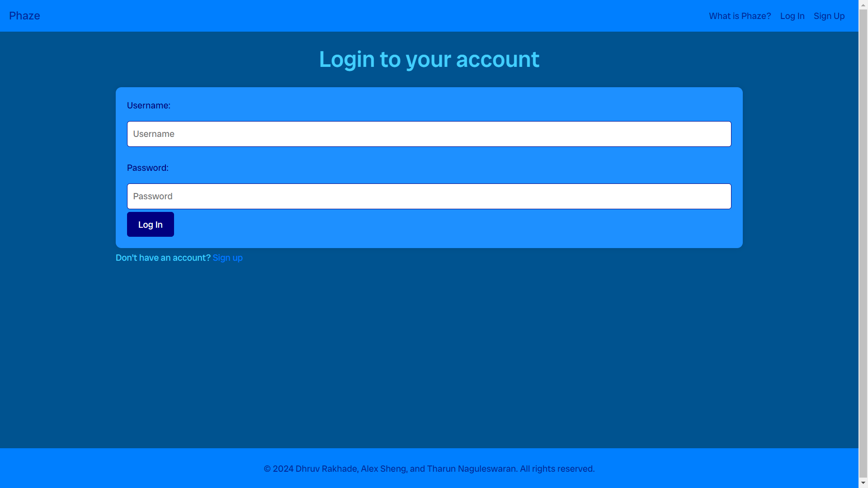Click the Login to your account heading
868x488 pixels.
pos(429,59)
